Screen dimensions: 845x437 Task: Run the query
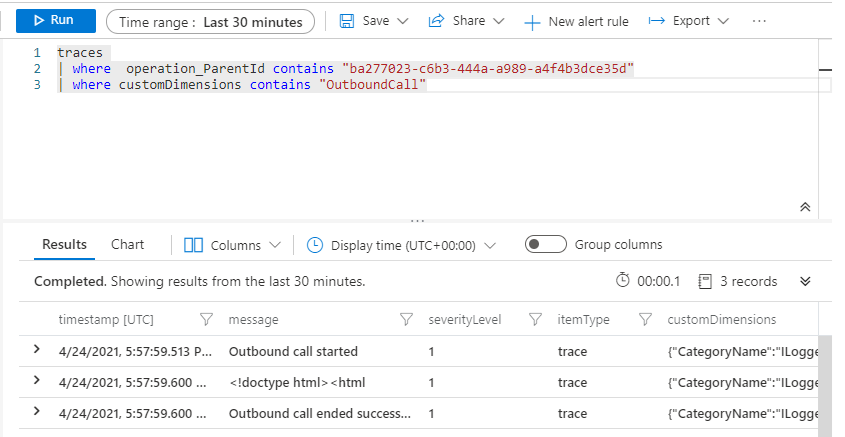[56, 20]
